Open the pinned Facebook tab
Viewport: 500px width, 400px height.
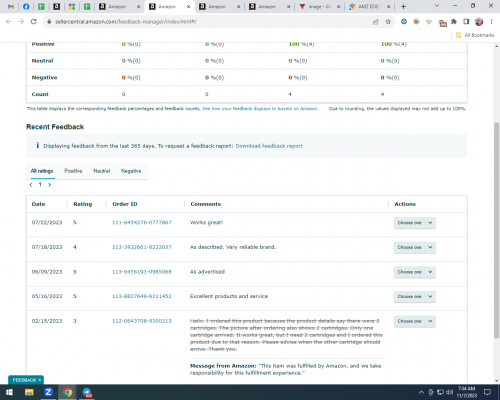click(x=26, y=6)
